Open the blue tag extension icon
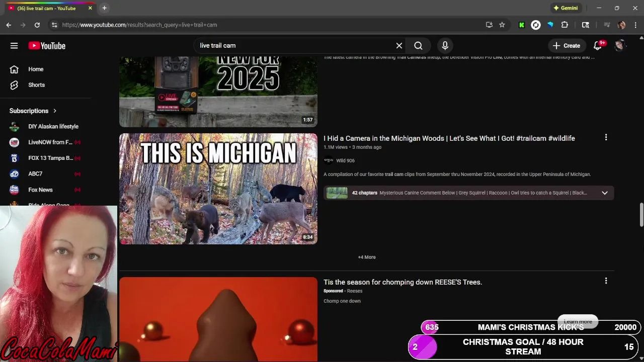Image resolution: width=644 pixels, height=362 pixels. (550, 25)
